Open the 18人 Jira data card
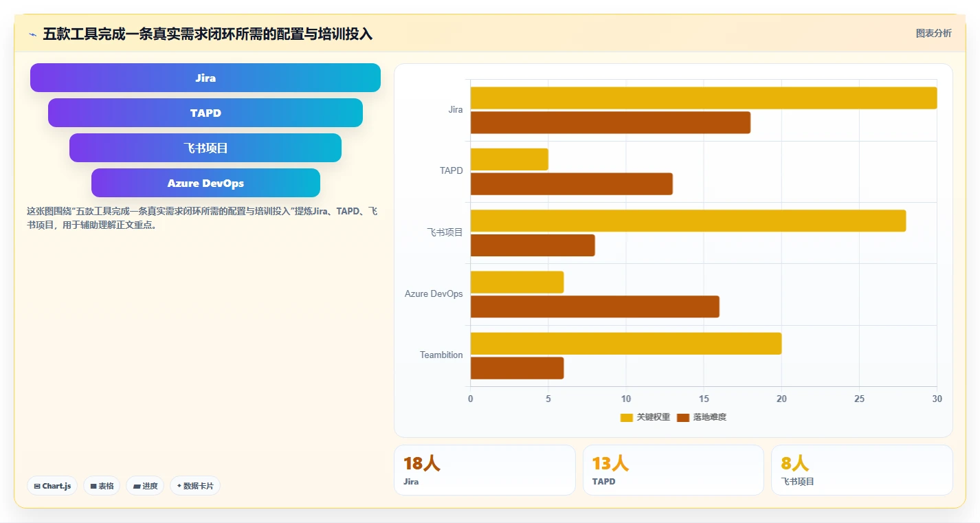This screenshot has width=980, height=523. pyautogui.click(x=485, y=470)
